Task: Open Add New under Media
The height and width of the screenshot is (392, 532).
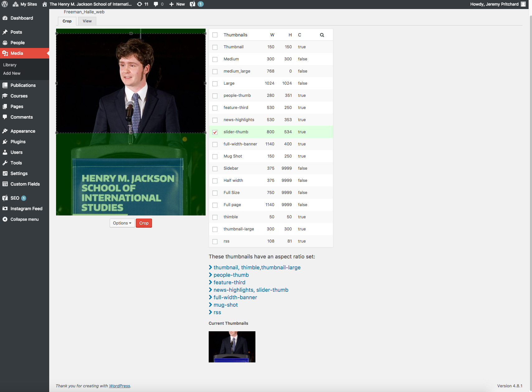Action: 12,73
